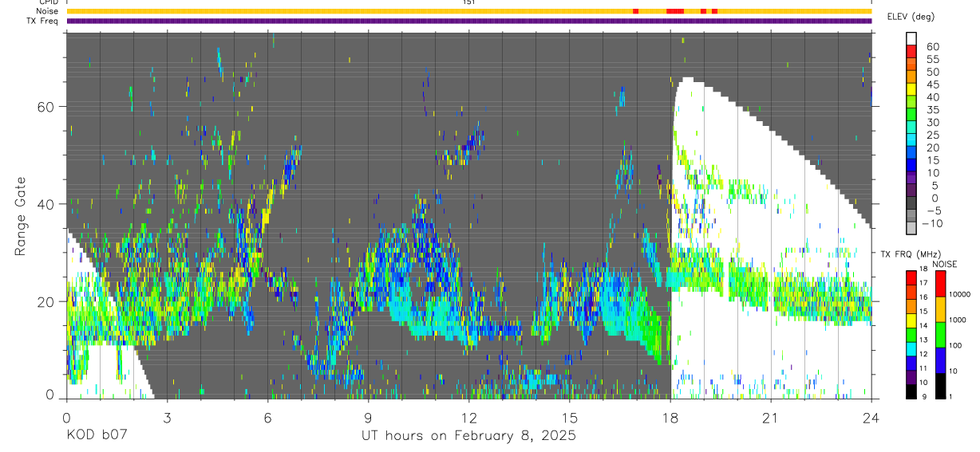
Task: Click the '1000' label on the NOISE scale
Action: click(x=957, y=320)
